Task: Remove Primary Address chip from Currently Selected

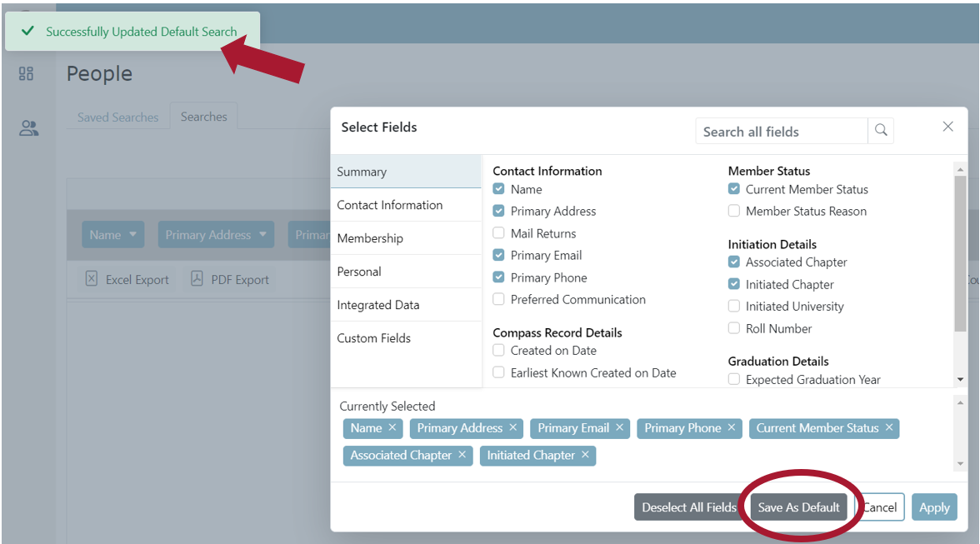Action: pos(512,427)
